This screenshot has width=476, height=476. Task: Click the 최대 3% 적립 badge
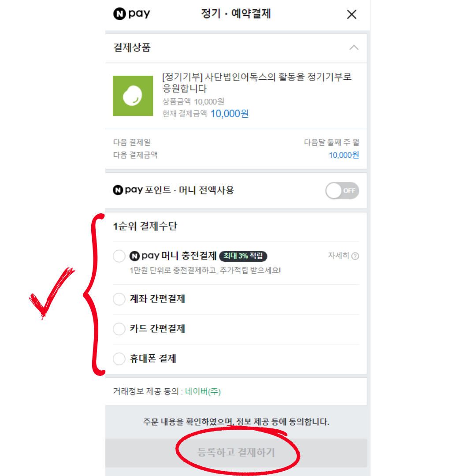coord(243,256)
